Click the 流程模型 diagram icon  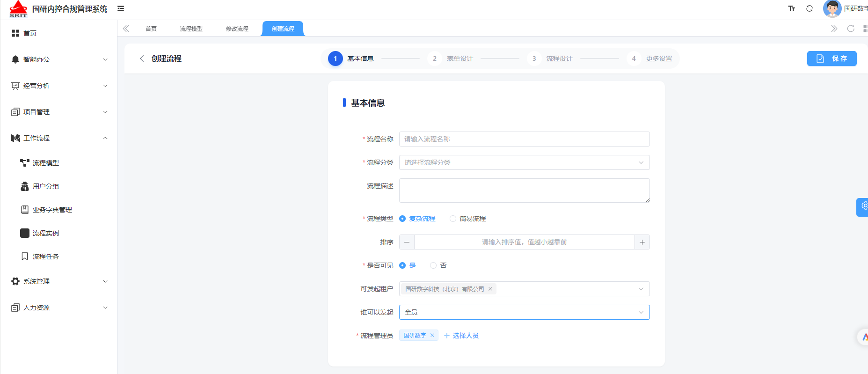tap(25, 163)
